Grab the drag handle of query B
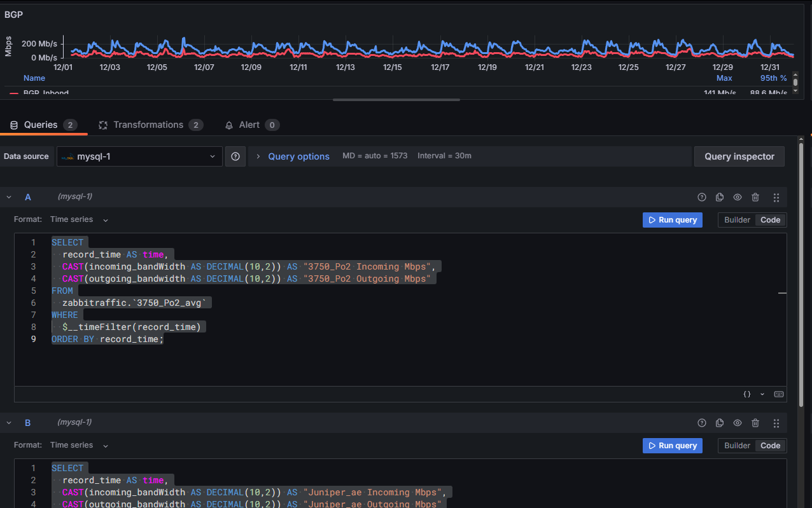Viewport: 812px width, 508px height. click(776, 423)
